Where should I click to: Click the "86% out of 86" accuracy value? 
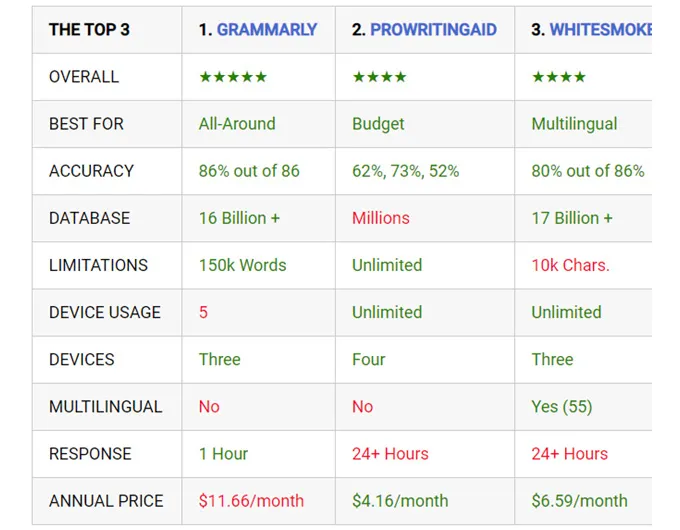point(249,171)
